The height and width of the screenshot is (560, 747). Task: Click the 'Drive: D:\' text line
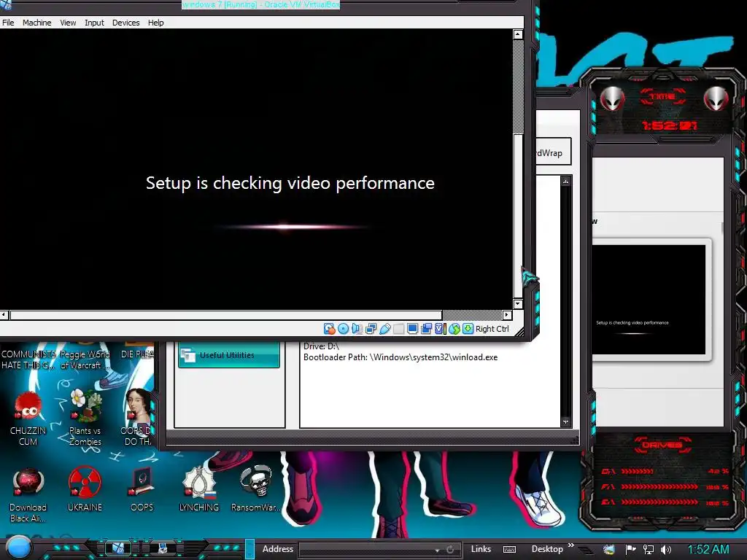[321, 346]
